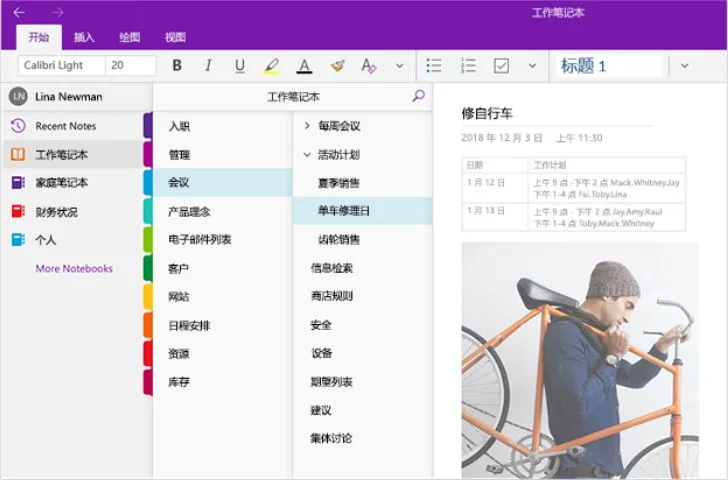Click the LN account avatar
The width and height of the screenshot is (728, 480).
pos(18,97)
